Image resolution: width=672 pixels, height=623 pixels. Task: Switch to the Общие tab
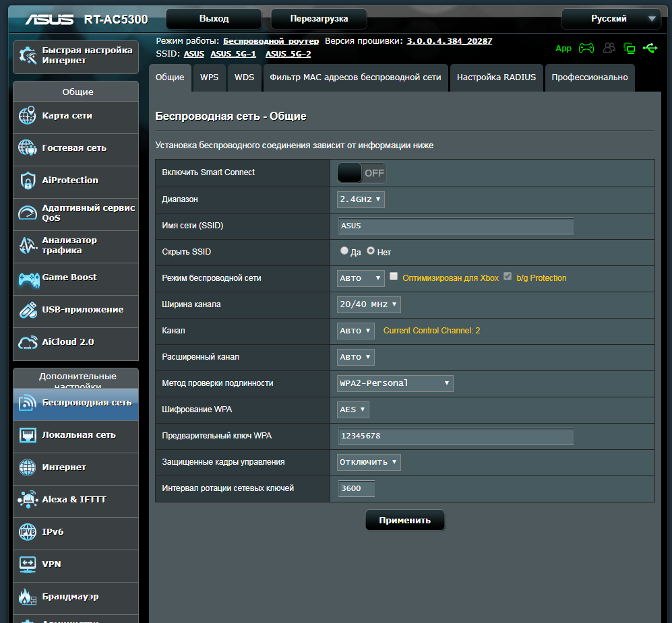(170, 77)
